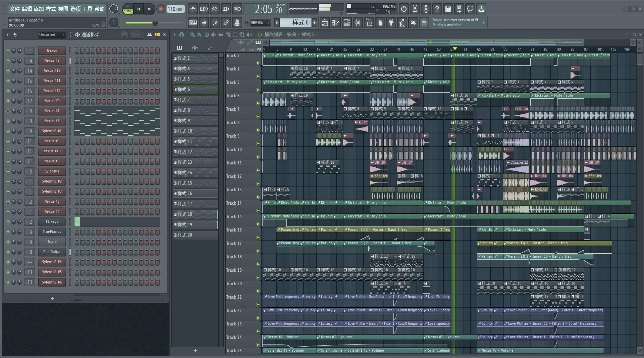Click the FL Keys channel button

(52, 222)
